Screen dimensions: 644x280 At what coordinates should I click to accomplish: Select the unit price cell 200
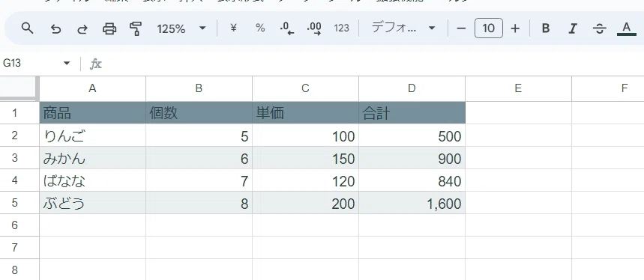pyautogui.click(x=305, y=203)
